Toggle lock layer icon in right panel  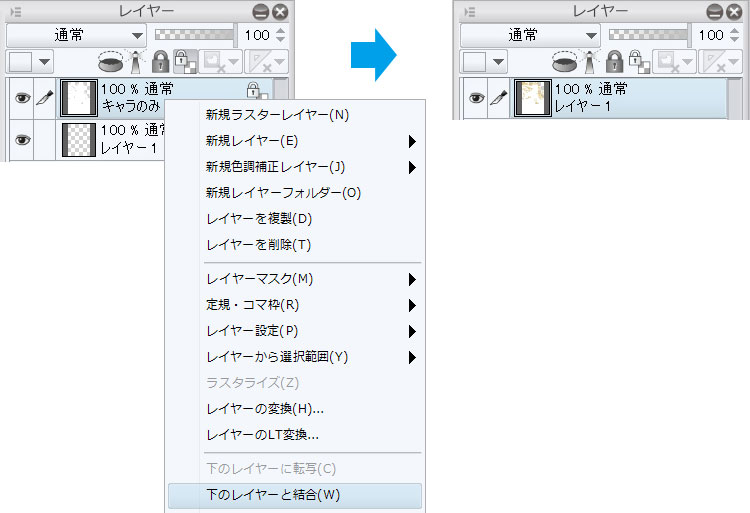(x=614, y=62)
